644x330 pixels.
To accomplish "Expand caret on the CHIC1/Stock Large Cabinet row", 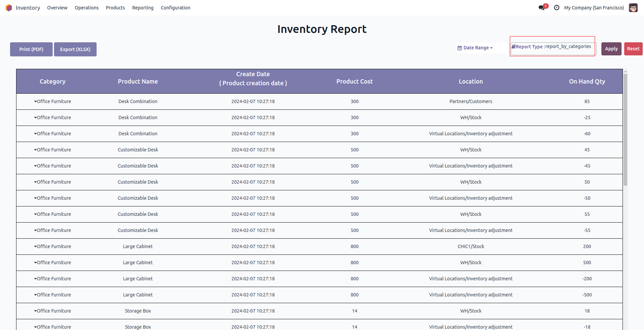I will click(x=35, y=246).
